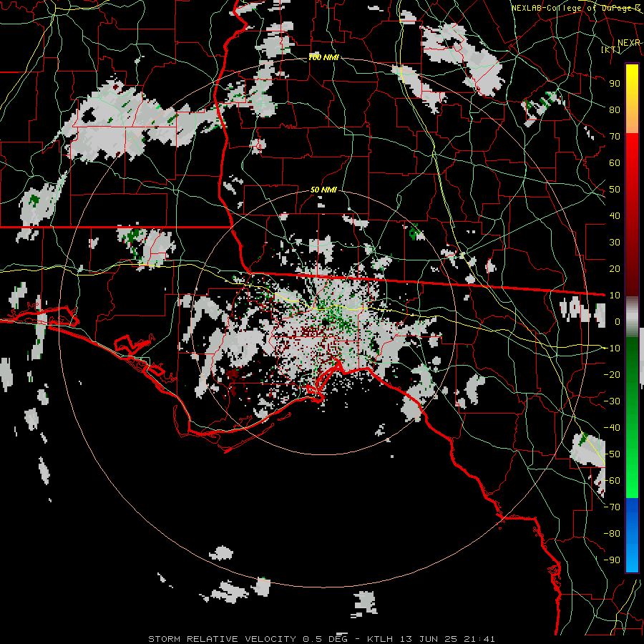Select the -10 value on the velocity scale
The width and height of the screenshot is (644, 644).
click(612, 348)
